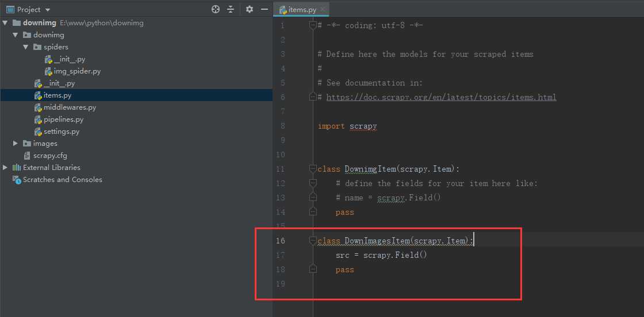Open Project panel settings gear
Image resolution: width=644 pixels, height=317 pixels.
[x=250, y=9]
